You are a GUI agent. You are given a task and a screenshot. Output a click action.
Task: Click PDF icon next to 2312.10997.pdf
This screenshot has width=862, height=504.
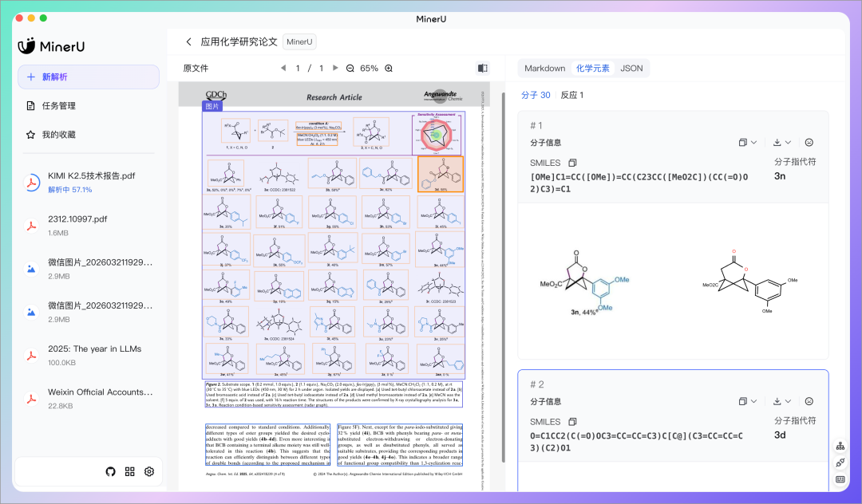point(31,226)
